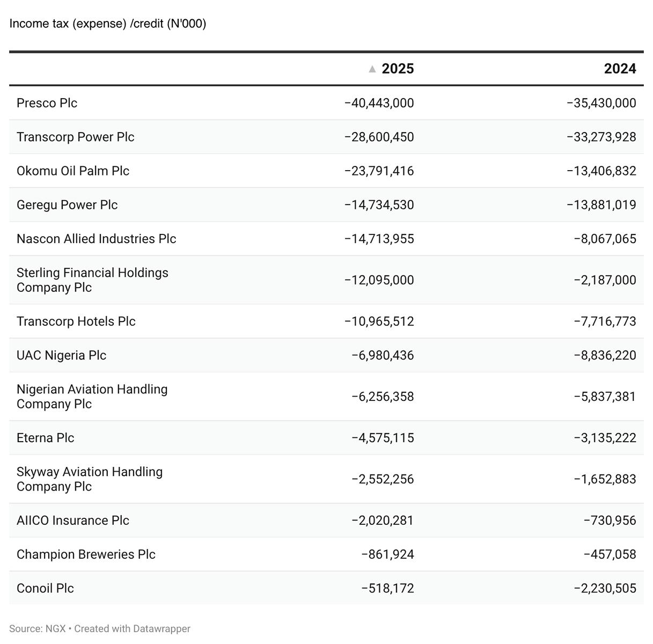Screen dimensions: 653x644
Task: Click UAC Nigeria Plc row label
Action: click(61, 355)
